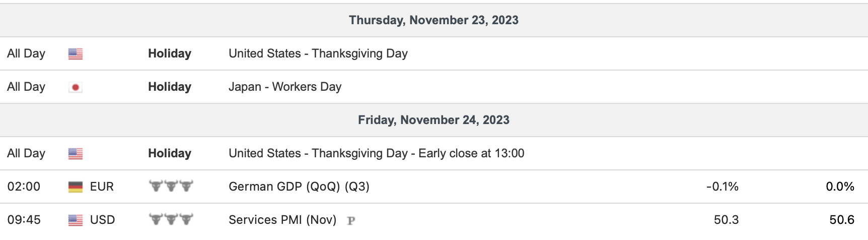Click US flag in Friday early close row

point(75,154)
